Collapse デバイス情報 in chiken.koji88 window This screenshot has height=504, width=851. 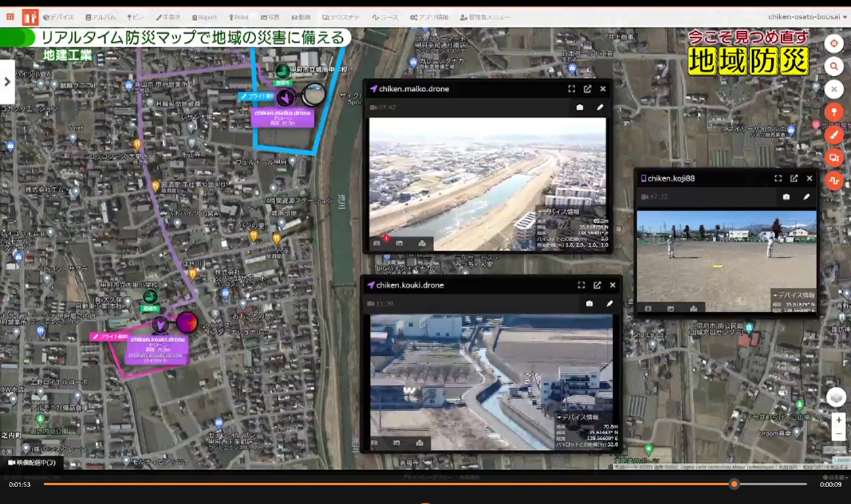pos(793,295)
